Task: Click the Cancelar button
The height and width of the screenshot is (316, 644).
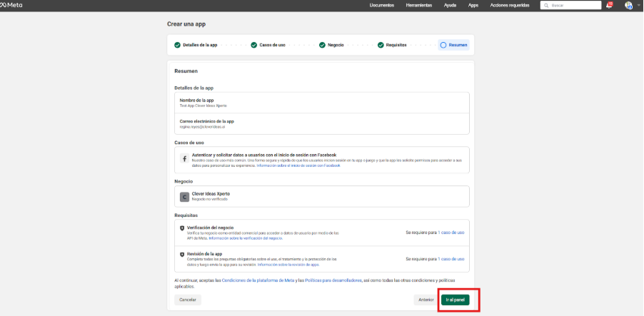Action: pos(188,300)
